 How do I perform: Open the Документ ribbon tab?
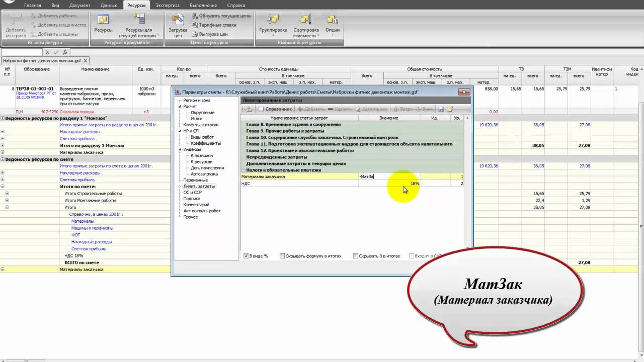79,5
